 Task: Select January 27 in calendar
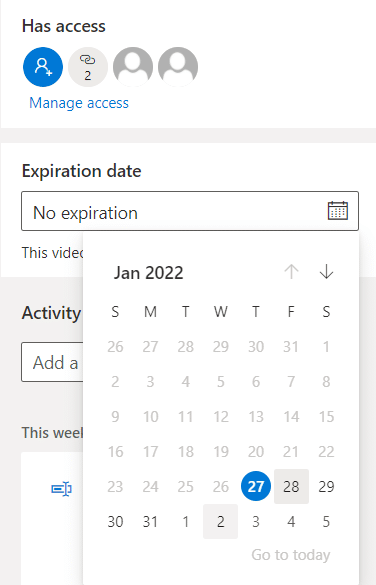click(256, 486)
